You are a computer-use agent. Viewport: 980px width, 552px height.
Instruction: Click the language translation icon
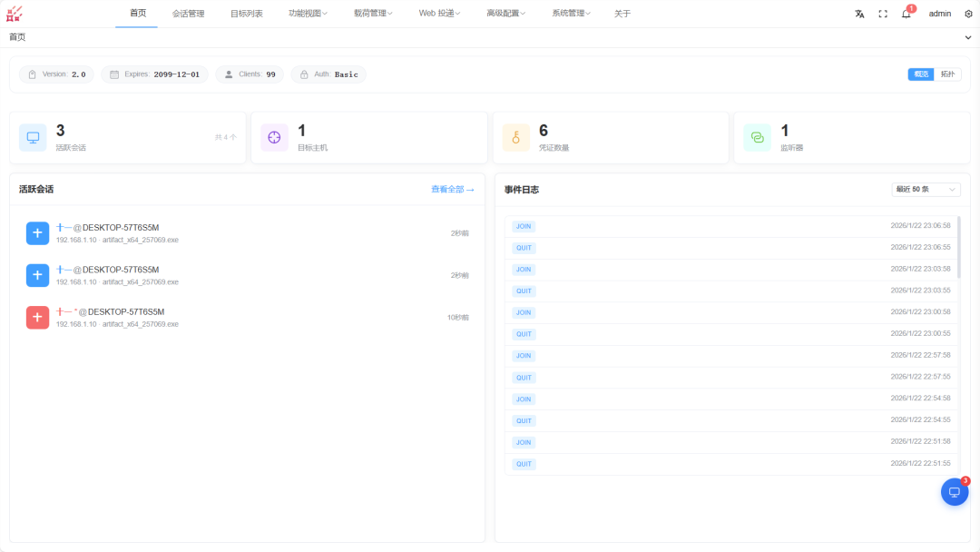tap(859, 14)
